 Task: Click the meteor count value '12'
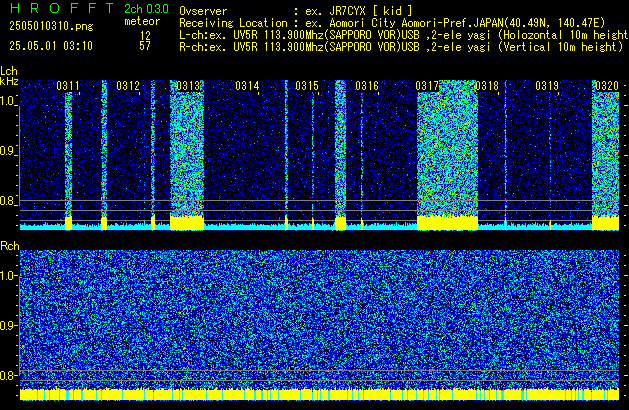click(145, 35)
